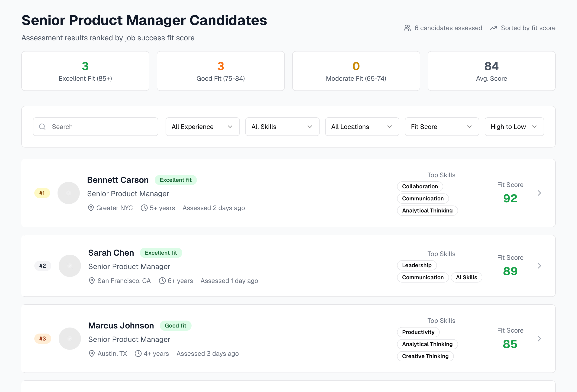The image size is (577, 392).
Task: Click the sorted by fit score trend icon
Action: click(x=493, y=28)
